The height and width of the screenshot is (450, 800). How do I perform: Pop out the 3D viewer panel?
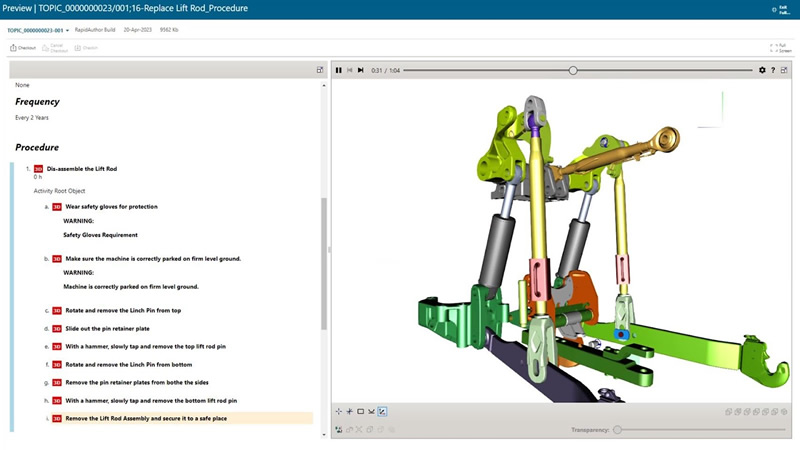coord(785,70)
